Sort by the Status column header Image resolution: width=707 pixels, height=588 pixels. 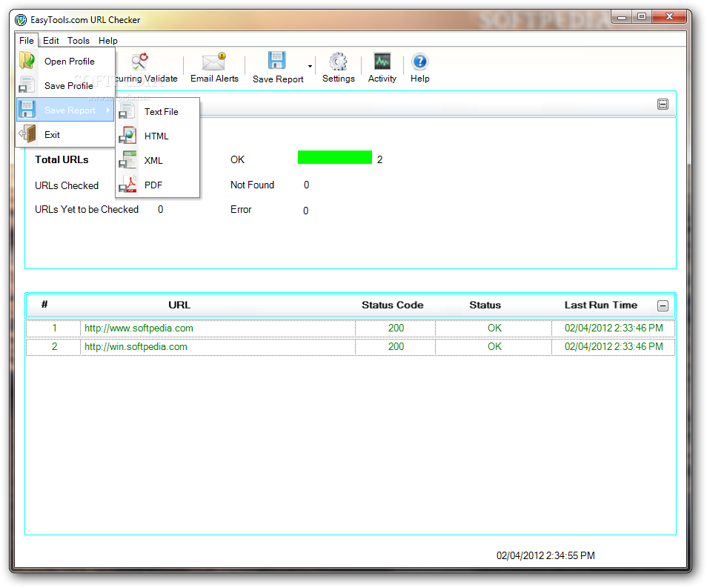pyautogui.click(x=485, y=305)
